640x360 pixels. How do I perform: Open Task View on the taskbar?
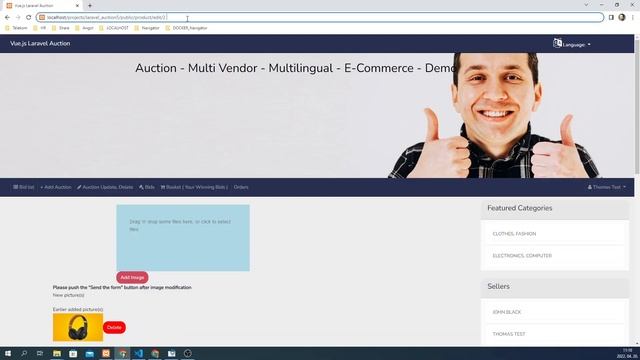point(40,353)
